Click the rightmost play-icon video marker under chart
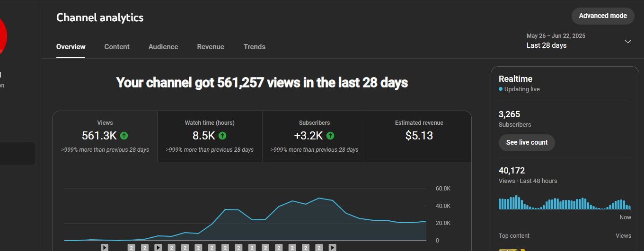644x251 pixels. 333,247
